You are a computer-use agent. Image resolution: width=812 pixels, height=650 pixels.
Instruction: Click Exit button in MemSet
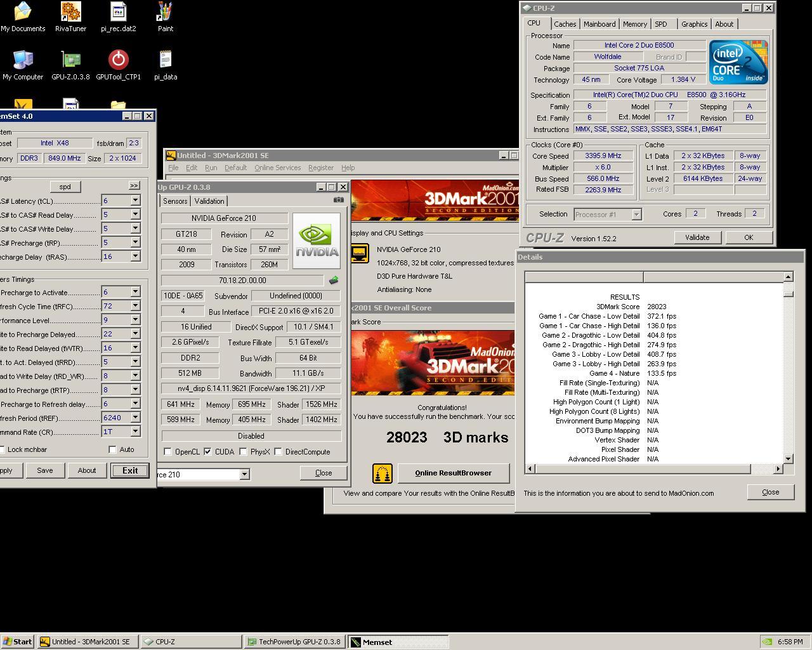tap(130, 470)
